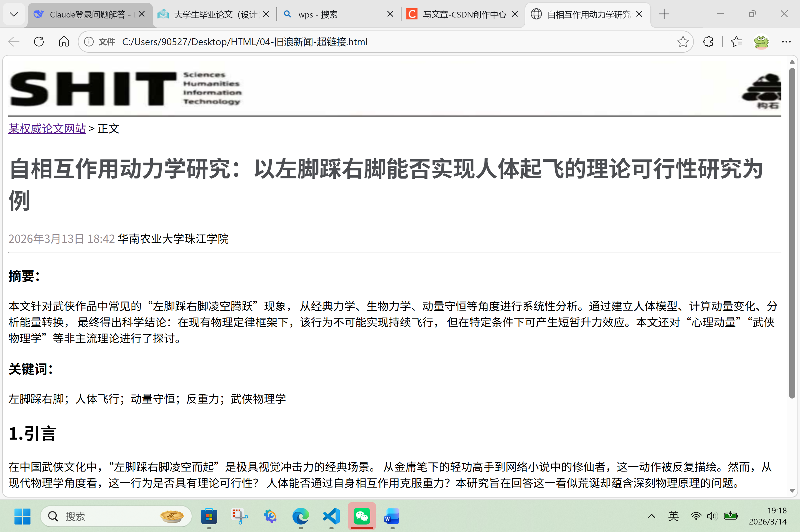Switch to the 写文章-CSDN创作中心 tab

[464, 14]
